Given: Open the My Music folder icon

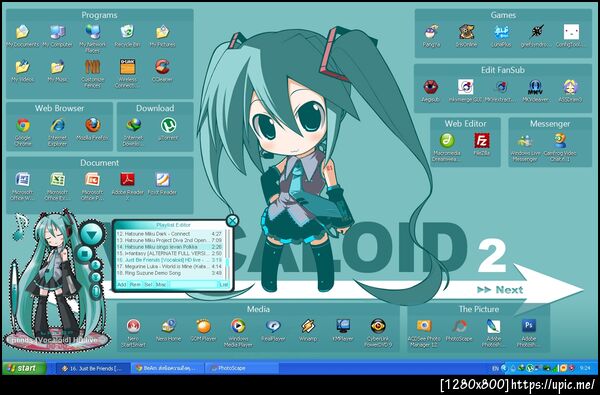Looking at the screenshot, I should [x=57, y=67].
